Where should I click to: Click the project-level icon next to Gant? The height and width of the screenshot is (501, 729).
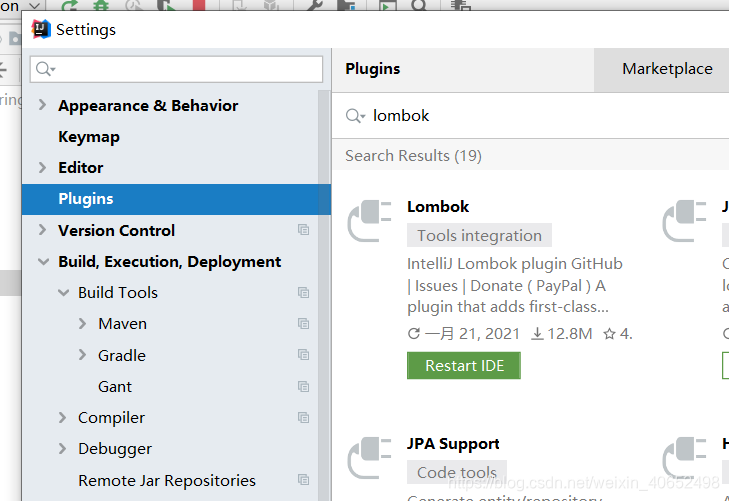point(304,386)
